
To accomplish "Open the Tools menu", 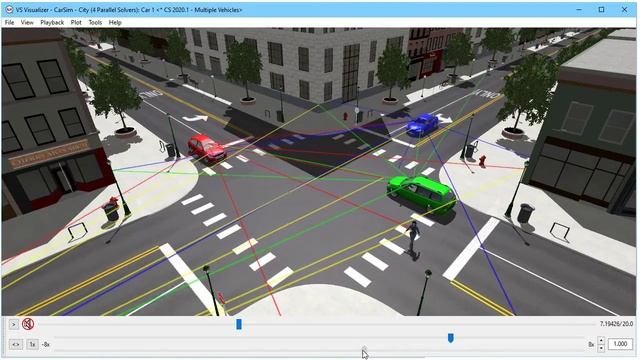I will pyautogui.click(x=95, y=22).
